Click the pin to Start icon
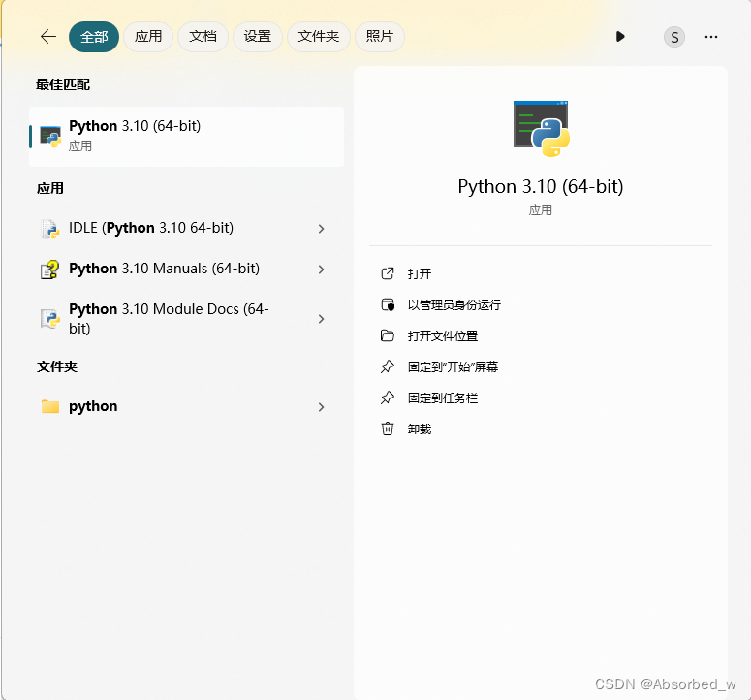Screen dimensions: 751x700 [x=388, y=367]
